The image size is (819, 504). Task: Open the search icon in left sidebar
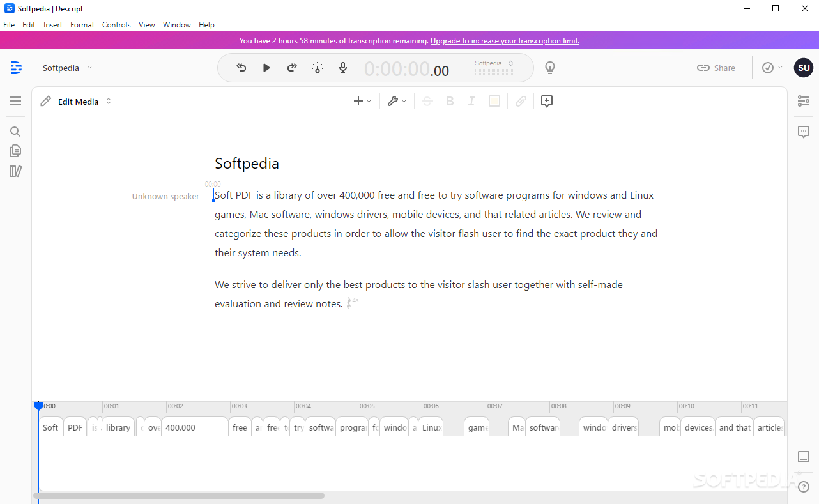(15, 132)
